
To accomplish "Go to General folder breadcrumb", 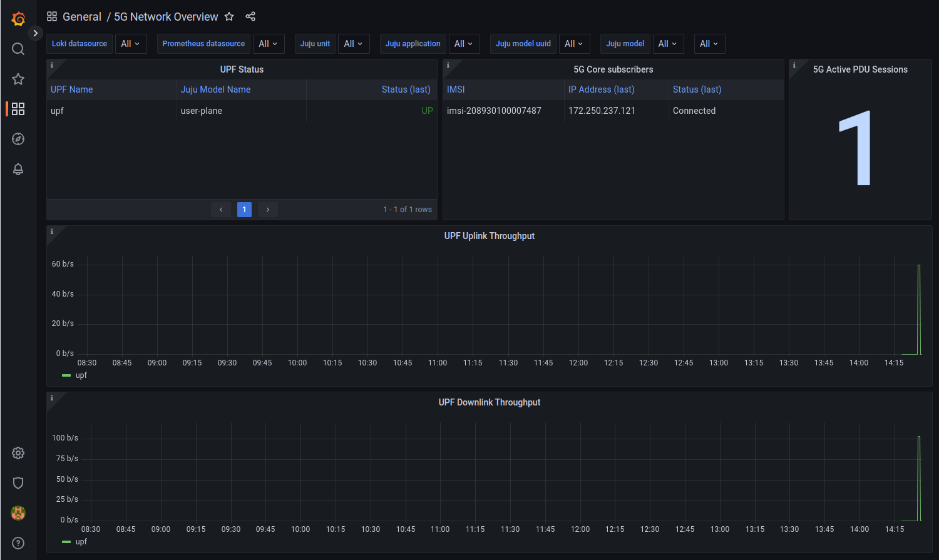I will (82, 17).
